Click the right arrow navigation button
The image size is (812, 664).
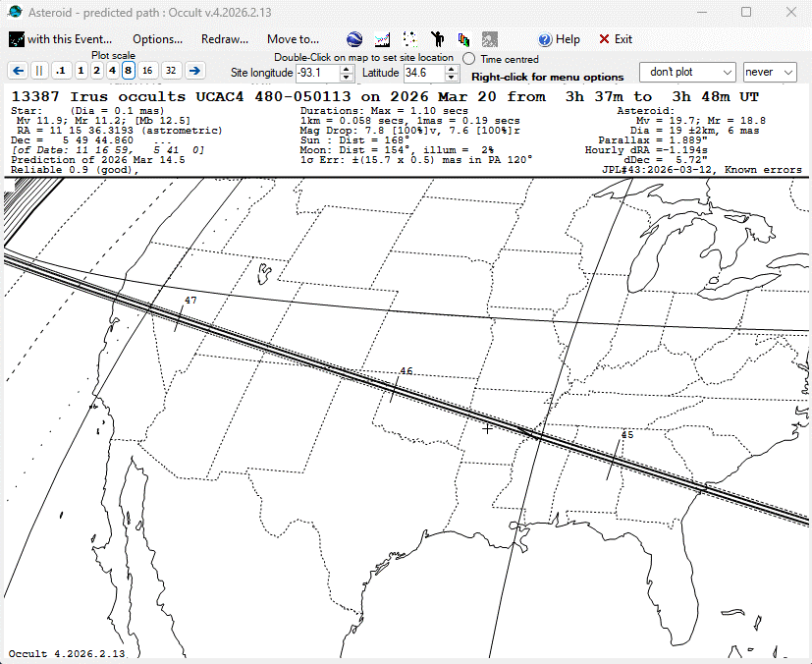point(194,71)
